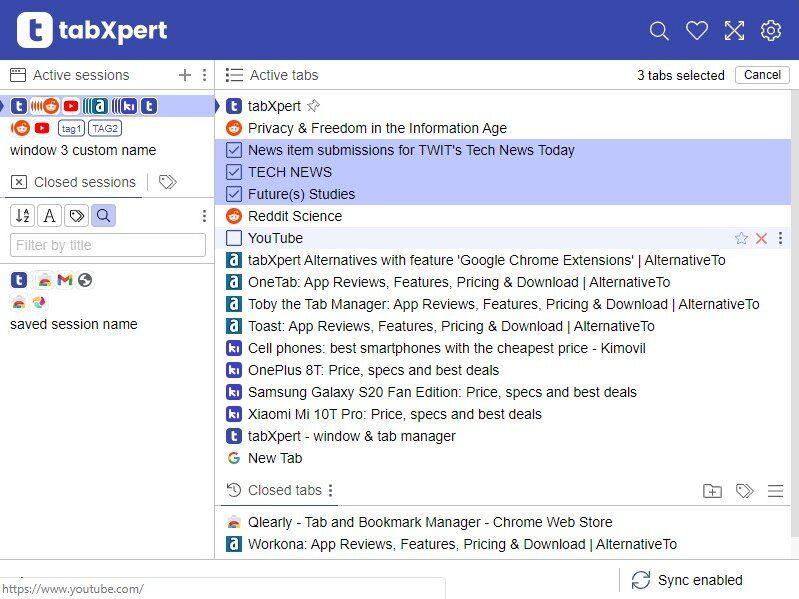This screenshot has width=799, height=599.
Task: Open Closed tabs three-dot menu
Action: click(331, 490)
